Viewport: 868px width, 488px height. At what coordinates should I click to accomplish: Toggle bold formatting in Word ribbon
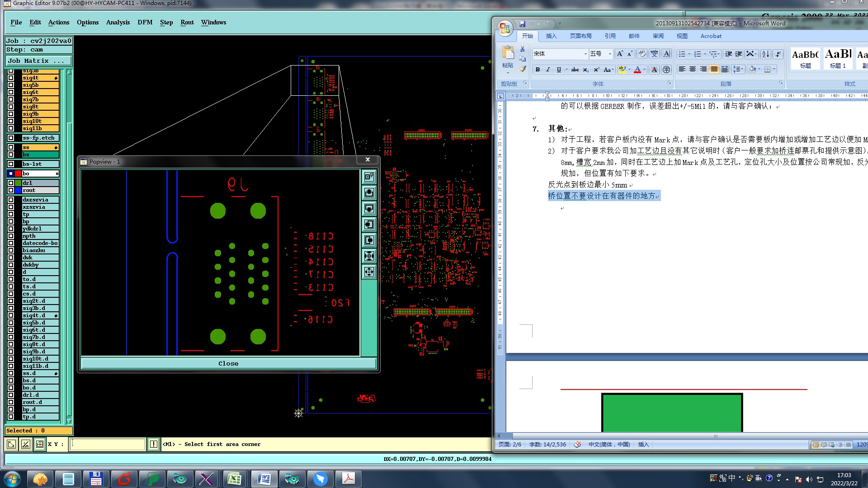tap(538, 70)
